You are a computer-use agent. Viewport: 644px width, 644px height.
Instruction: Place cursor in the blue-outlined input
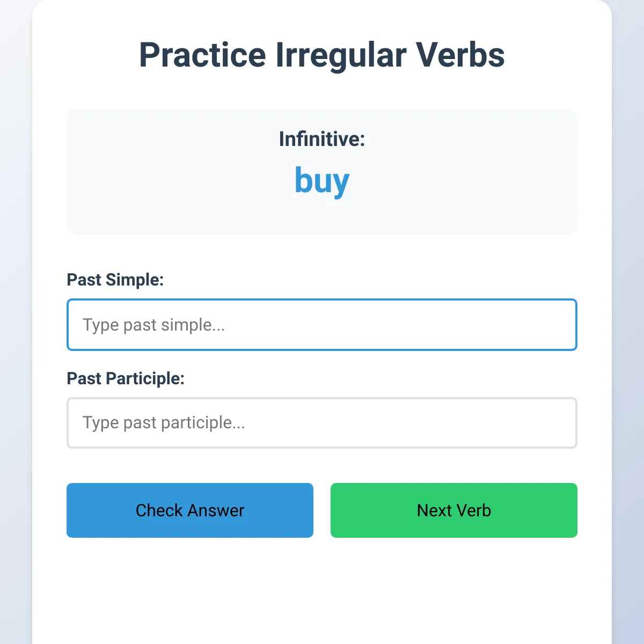click(x=322, y=325)
